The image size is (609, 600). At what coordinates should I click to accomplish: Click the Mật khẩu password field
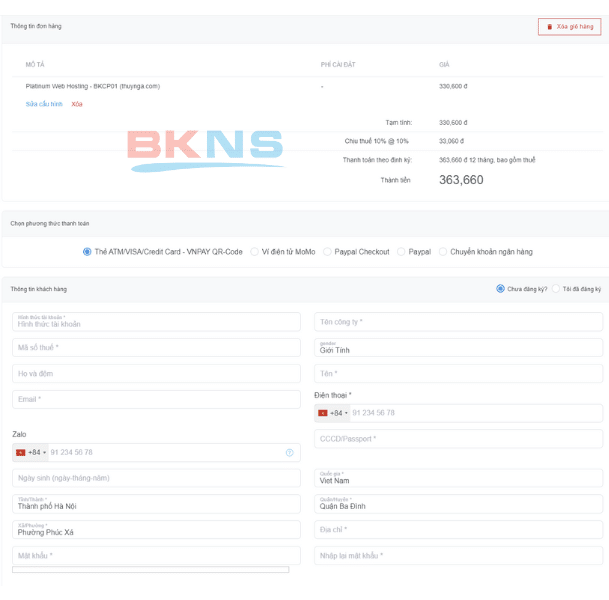(x=156, y=555)
